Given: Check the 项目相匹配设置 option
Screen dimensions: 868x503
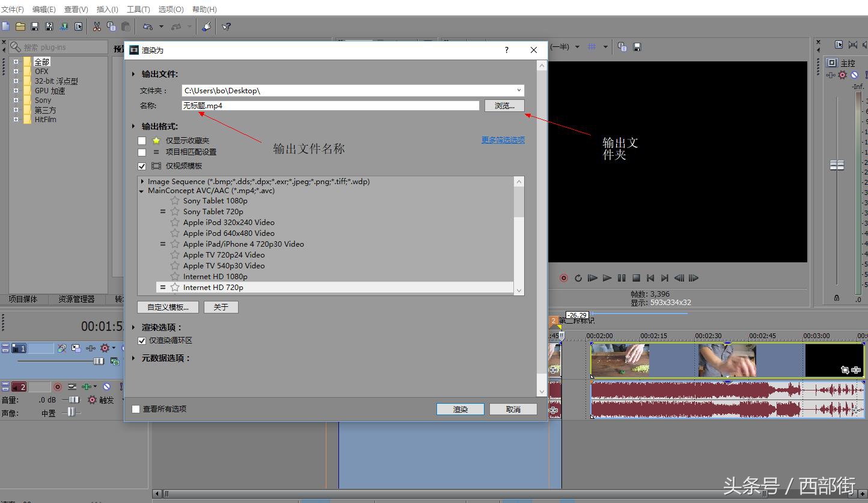Looking at the screenshot, I should pos(142,152).
